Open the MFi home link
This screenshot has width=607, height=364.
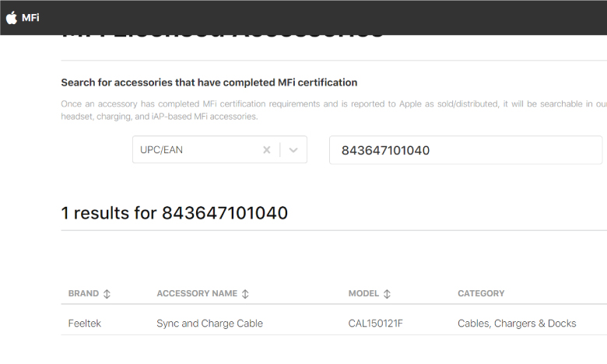pyautogui.click(x=30, y=18)
